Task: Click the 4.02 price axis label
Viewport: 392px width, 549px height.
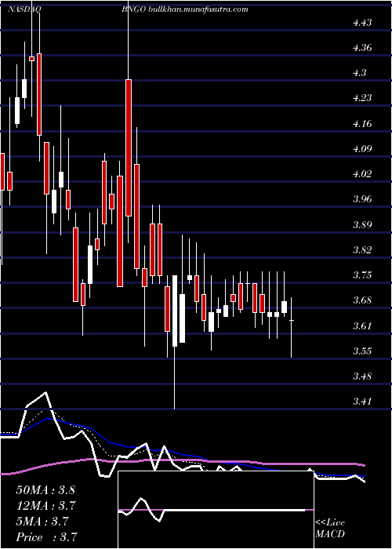Action: pyautogui.click(x=362, y=174)
